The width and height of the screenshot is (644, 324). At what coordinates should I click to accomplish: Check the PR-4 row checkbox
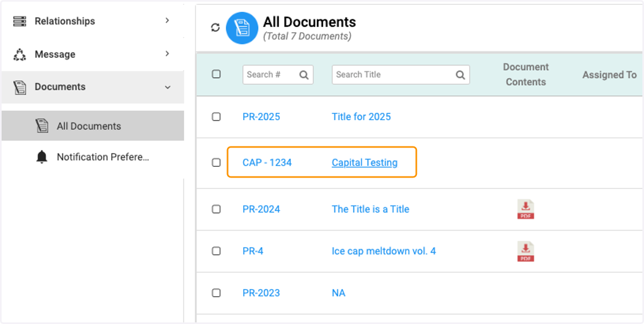click(x=216, y=251)
